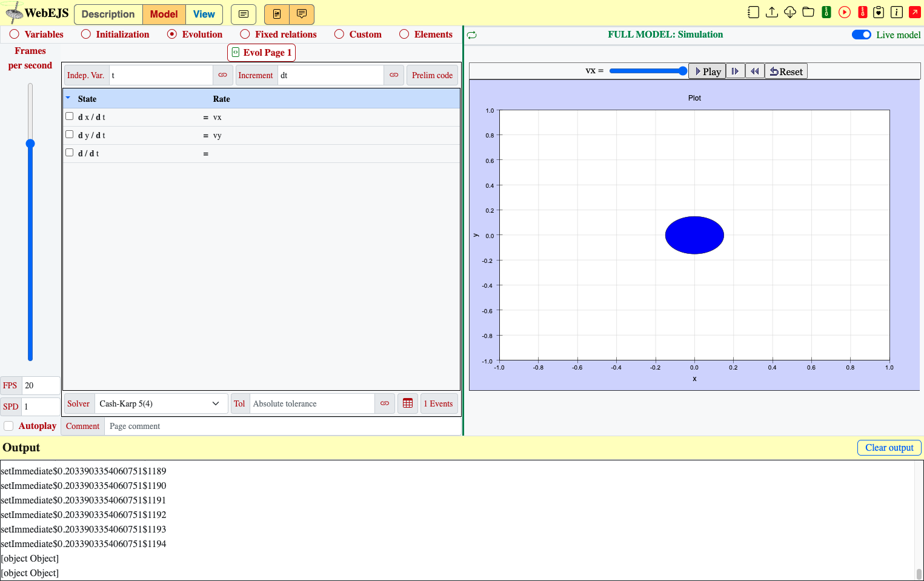The height and width of the screenshot is (581, 924).
Task: Open the red table grid icon
Action: [408, 403]
